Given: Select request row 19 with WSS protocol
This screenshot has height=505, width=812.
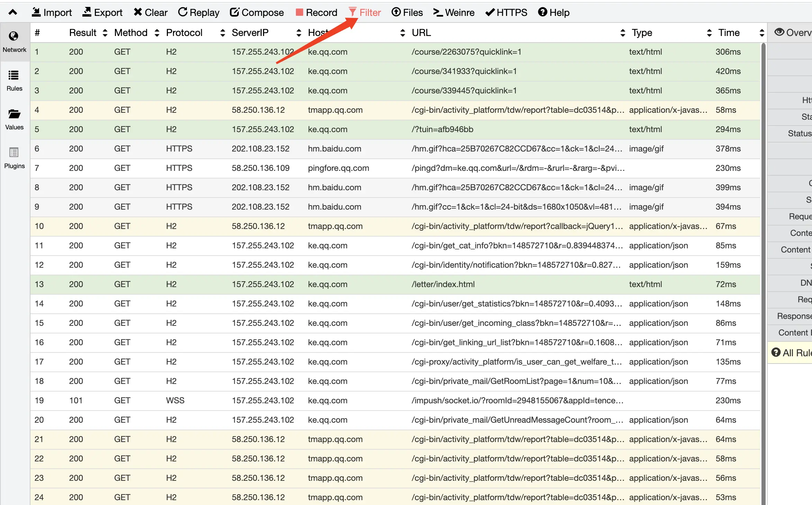Looking at the screenshot, I should coord(175,401).
